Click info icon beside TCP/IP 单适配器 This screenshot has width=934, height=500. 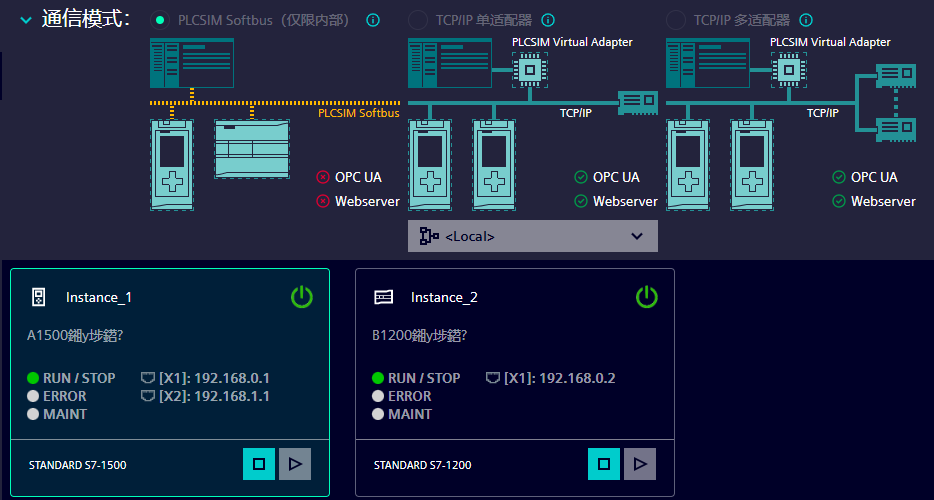[548, 20]
